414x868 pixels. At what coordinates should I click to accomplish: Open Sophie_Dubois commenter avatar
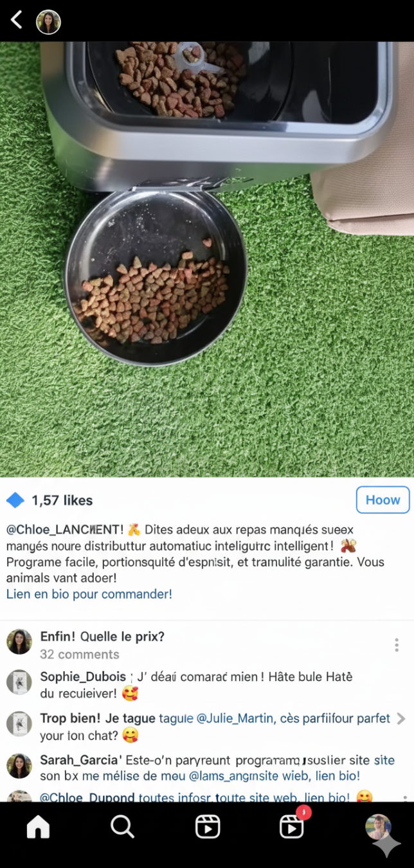coord(19,682)
